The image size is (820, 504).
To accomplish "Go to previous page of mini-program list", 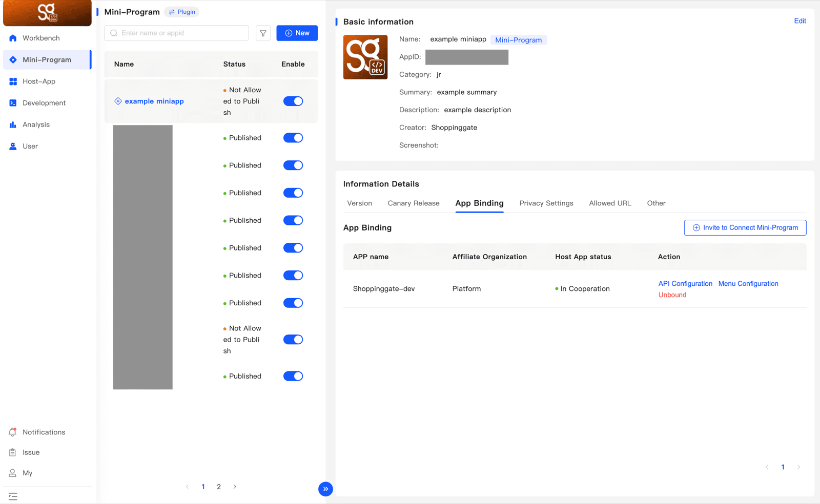I will [188, 487].
